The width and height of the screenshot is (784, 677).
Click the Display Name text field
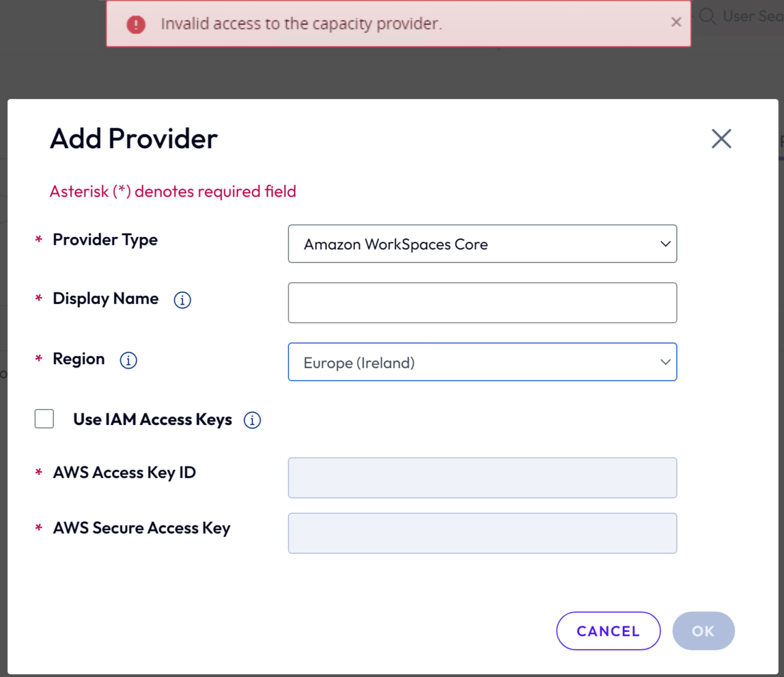click(x=482, y=303)
